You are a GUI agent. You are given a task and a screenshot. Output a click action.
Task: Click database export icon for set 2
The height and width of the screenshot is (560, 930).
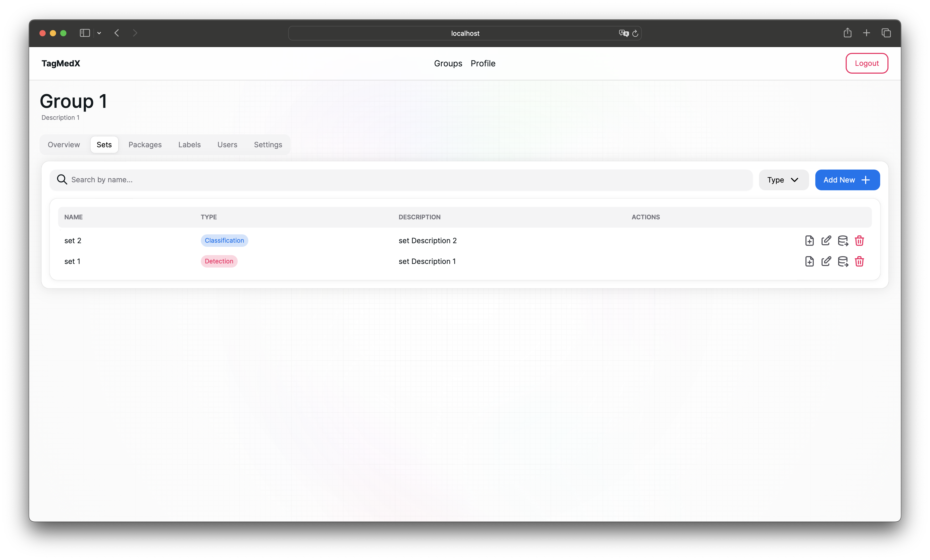tap(843, 241)
